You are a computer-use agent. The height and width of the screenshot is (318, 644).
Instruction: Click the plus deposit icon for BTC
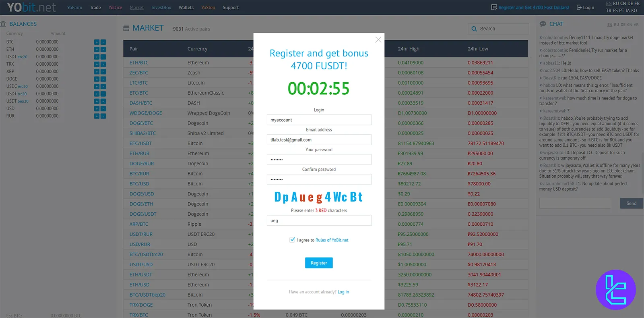[97, 42]
